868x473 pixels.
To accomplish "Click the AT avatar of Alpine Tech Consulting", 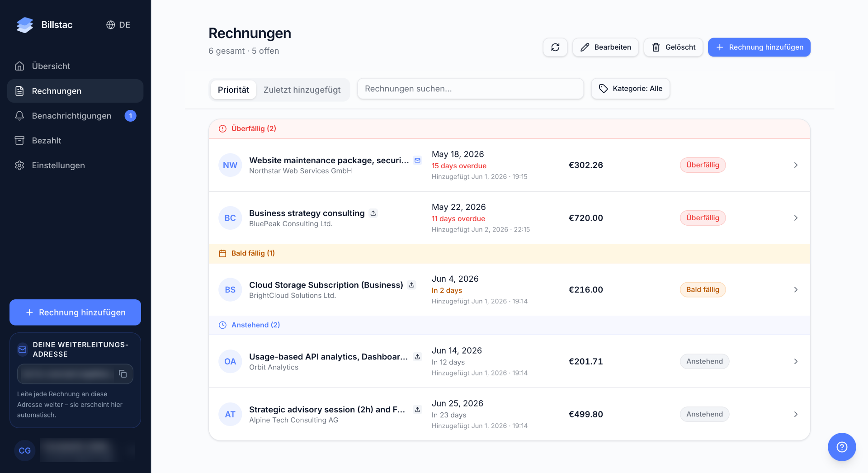I will point(230,414).
